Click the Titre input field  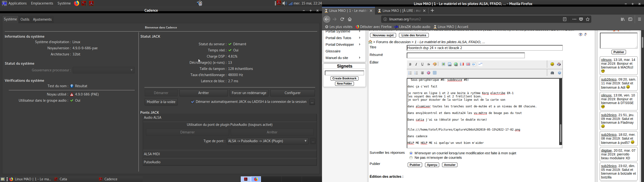(485, 48)
